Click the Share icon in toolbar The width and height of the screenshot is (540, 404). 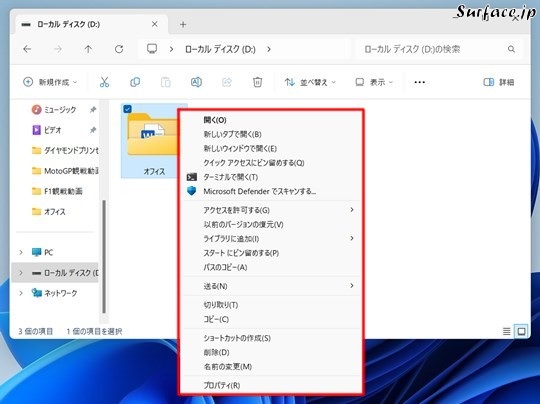[x=227, y=82]
